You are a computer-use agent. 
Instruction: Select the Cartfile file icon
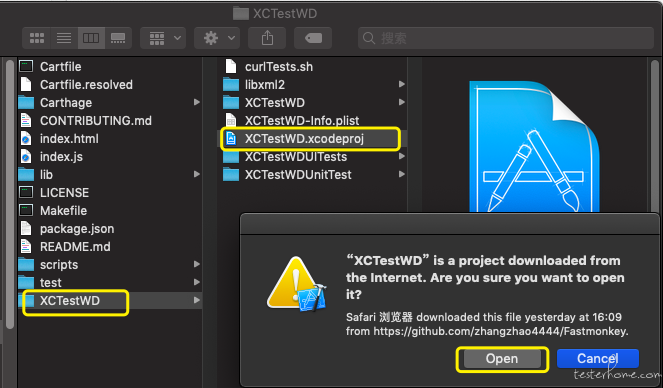click(x=26, y=66)
